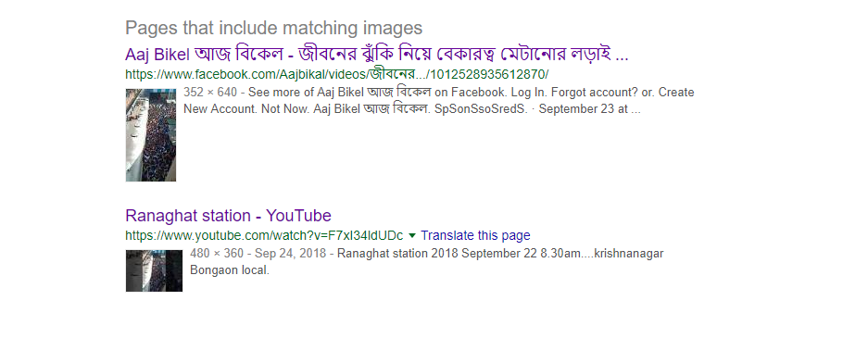Click the youtube.com/watch green URL
Viewport: 868px width, 338px height.
pos(264,235)
